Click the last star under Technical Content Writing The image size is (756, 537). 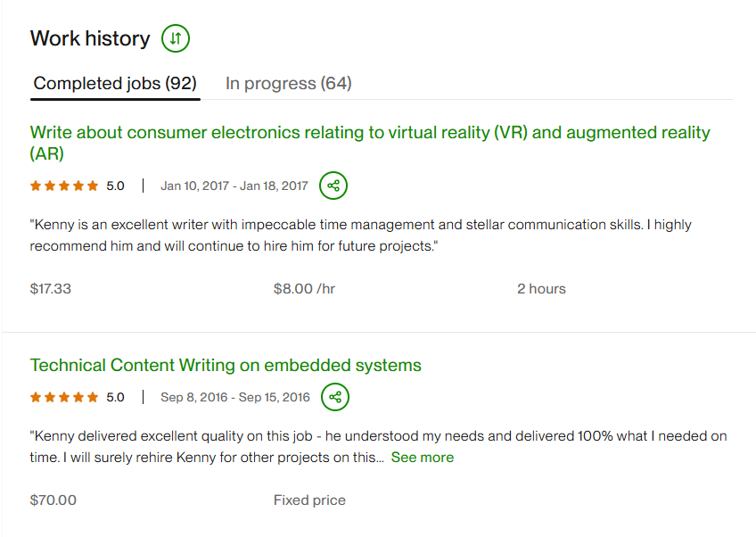[x=93, y=397]
